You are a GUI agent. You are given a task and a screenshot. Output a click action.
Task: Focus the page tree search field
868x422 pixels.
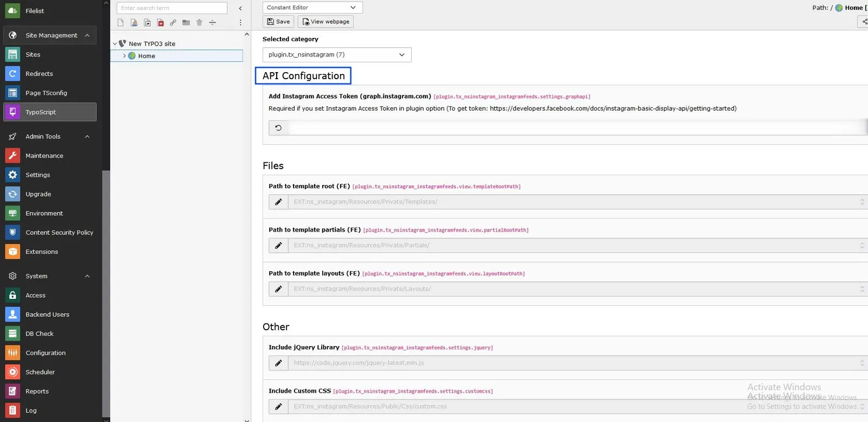tap(172, 8)
